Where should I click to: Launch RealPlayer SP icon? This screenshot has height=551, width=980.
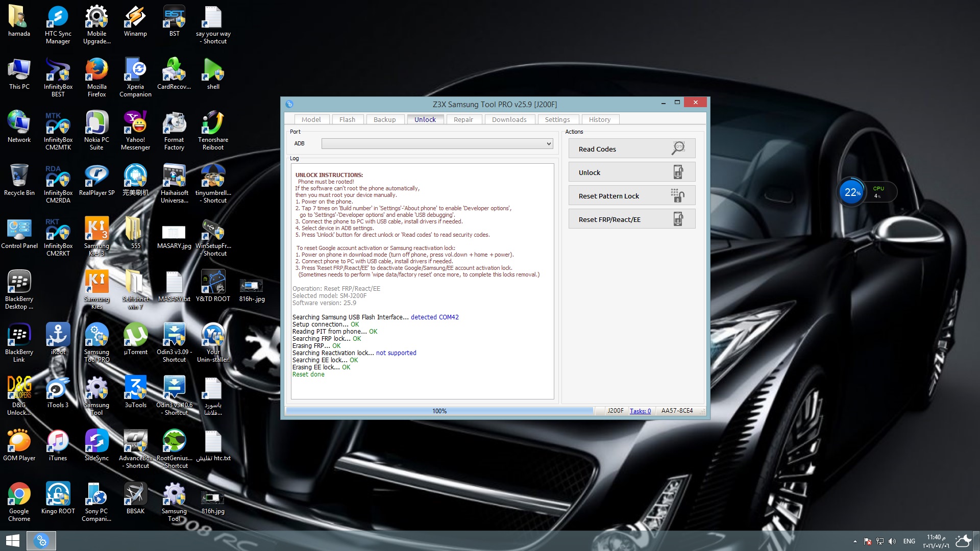tap(96, 181)
